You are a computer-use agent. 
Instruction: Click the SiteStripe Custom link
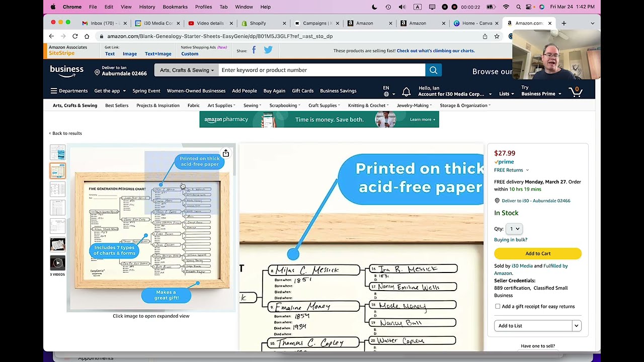coord(190,54)
